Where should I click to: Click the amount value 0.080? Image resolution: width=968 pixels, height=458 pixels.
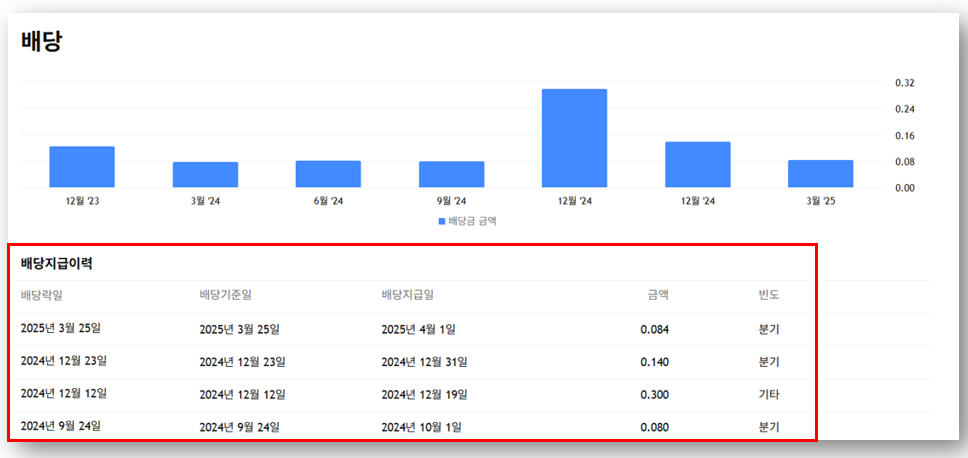[x=655, y=427]
